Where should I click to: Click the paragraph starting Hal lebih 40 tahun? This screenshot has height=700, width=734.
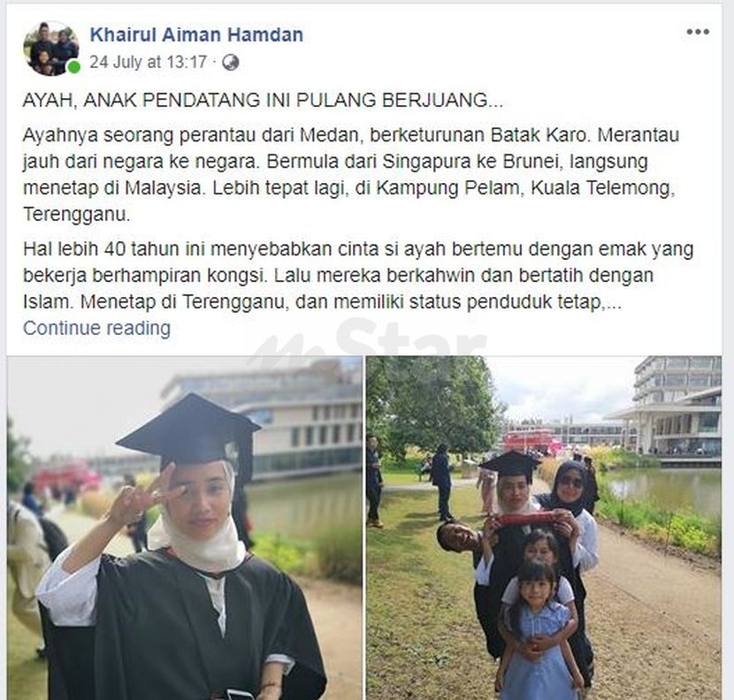coord(358,276)
